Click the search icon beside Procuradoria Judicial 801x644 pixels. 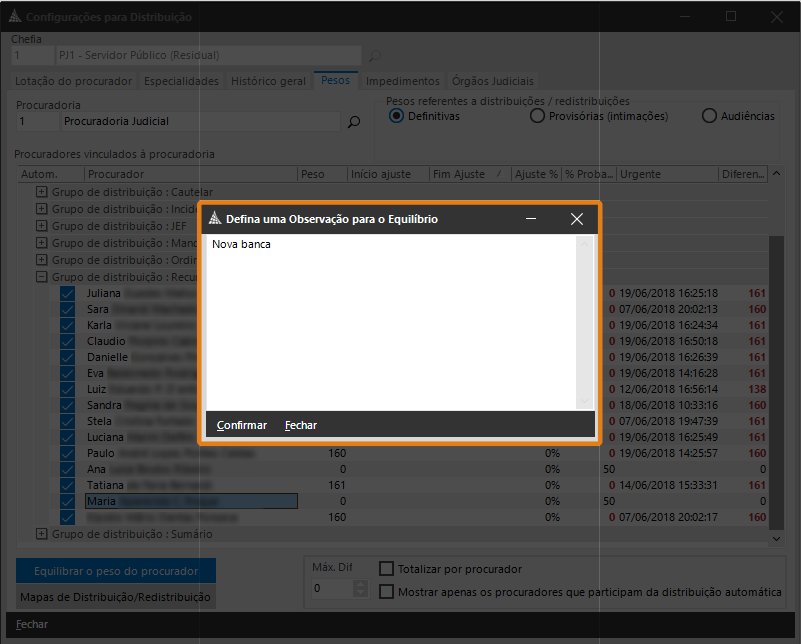[353, 122]
